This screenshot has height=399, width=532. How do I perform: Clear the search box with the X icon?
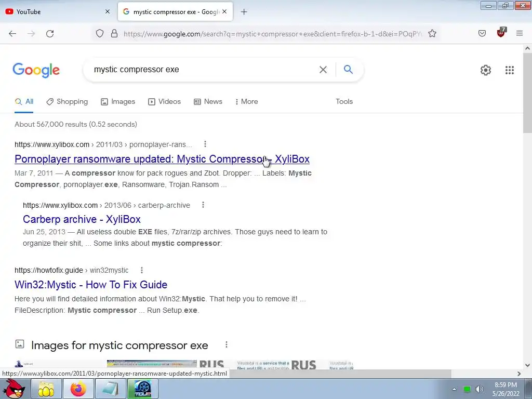[x=323, y=70]
